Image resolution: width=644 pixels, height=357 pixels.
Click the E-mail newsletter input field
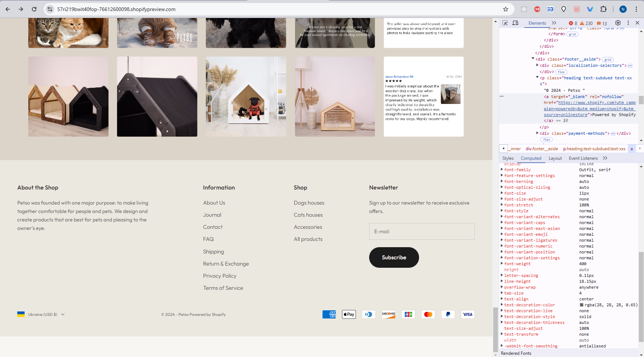pos(422,231)
